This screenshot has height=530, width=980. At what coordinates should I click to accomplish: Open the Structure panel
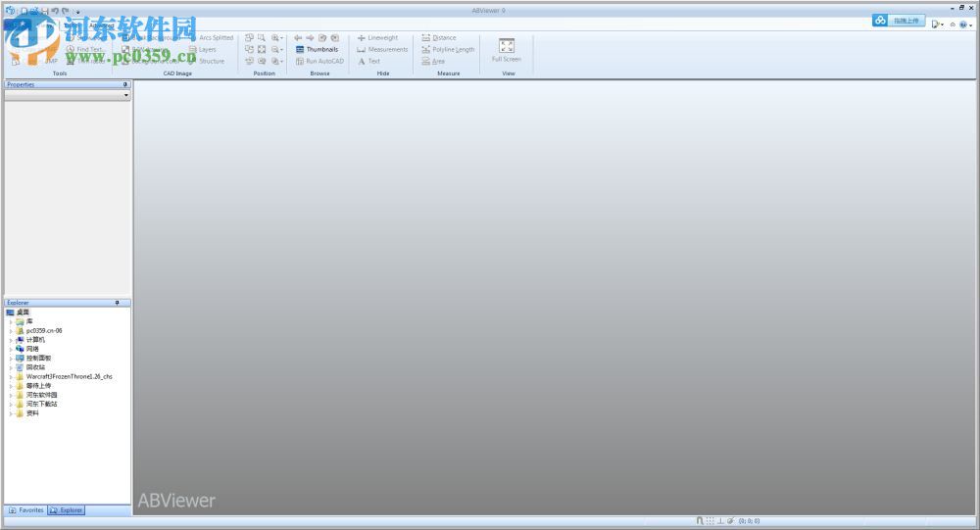[206, 62]
